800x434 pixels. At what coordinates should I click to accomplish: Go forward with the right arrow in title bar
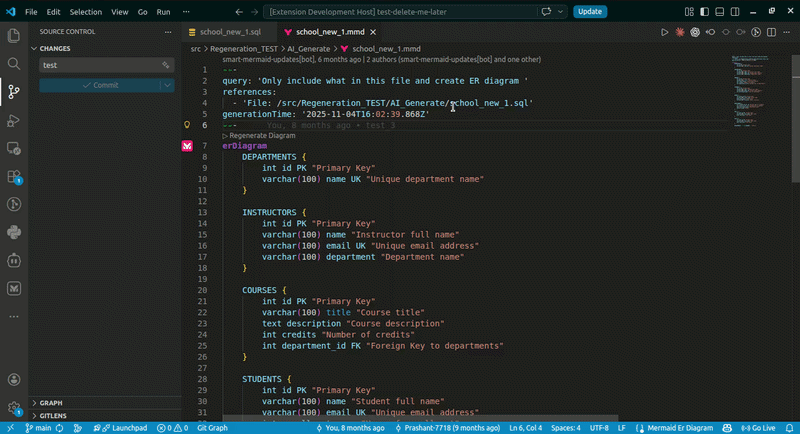[x=254, y=12]
